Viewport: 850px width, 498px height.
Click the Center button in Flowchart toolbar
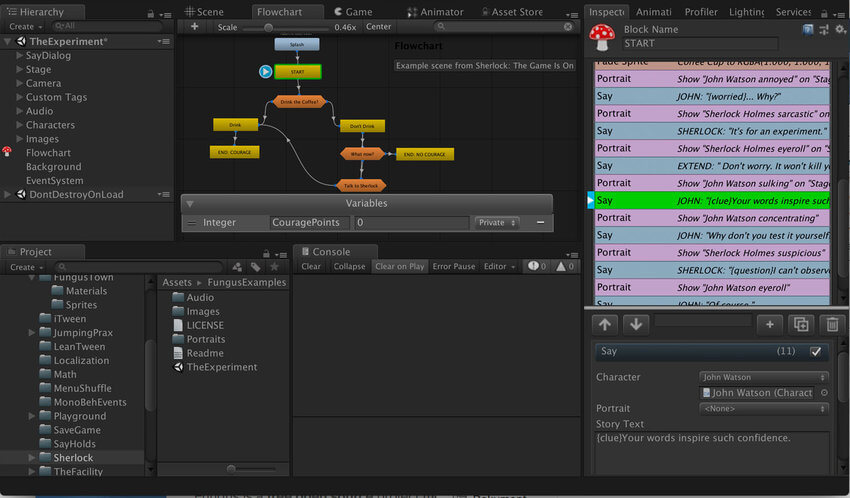378,27
